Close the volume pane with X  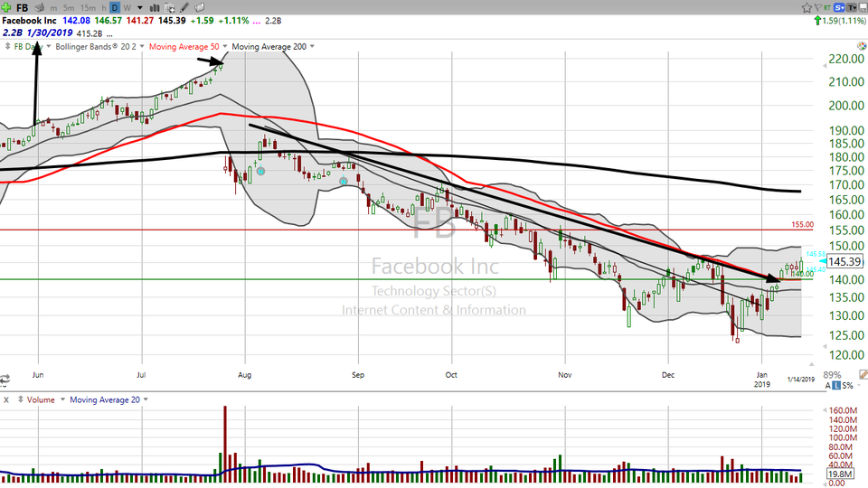[6, 399]
